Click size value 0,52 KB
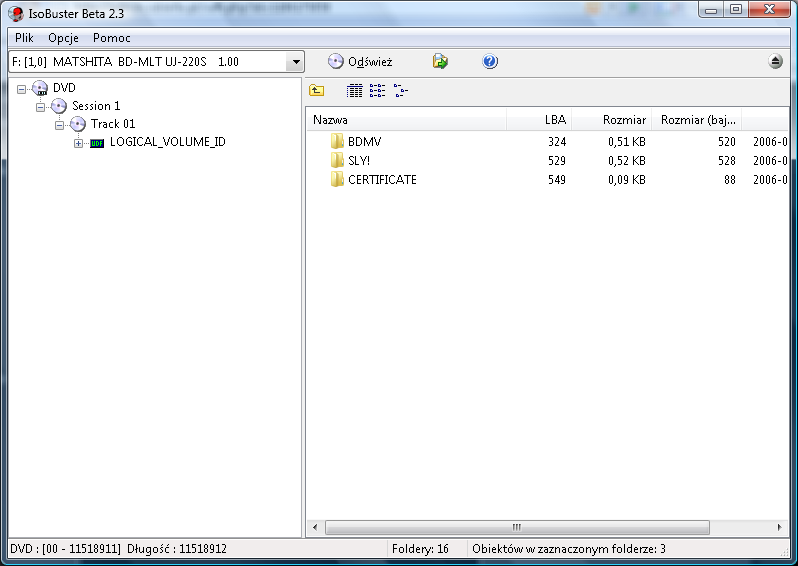798x566 pixels. click(626, 160)
